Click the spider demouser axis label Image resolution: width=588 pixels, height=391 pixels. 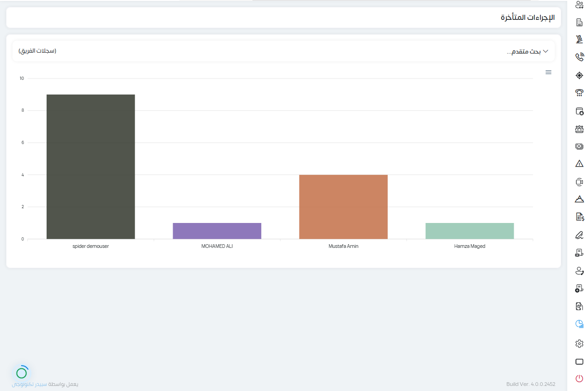(x=90, y=246)
